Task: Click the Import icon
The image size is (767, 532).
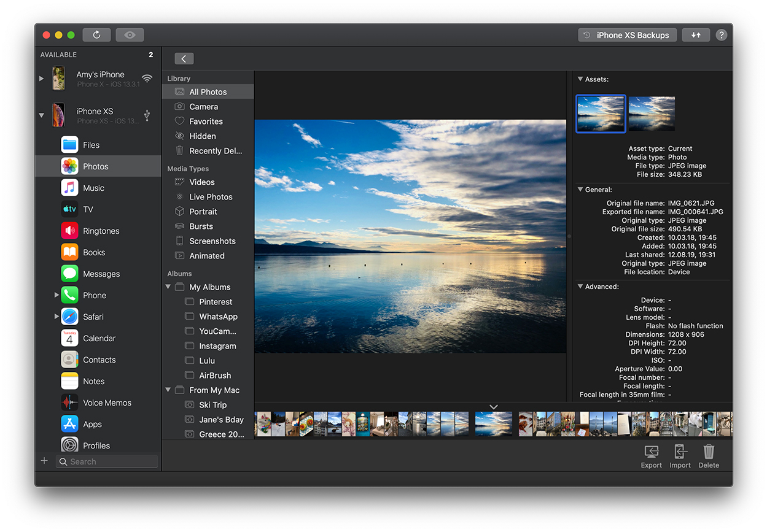Action: pyautogui.click(x=680, y=457)
